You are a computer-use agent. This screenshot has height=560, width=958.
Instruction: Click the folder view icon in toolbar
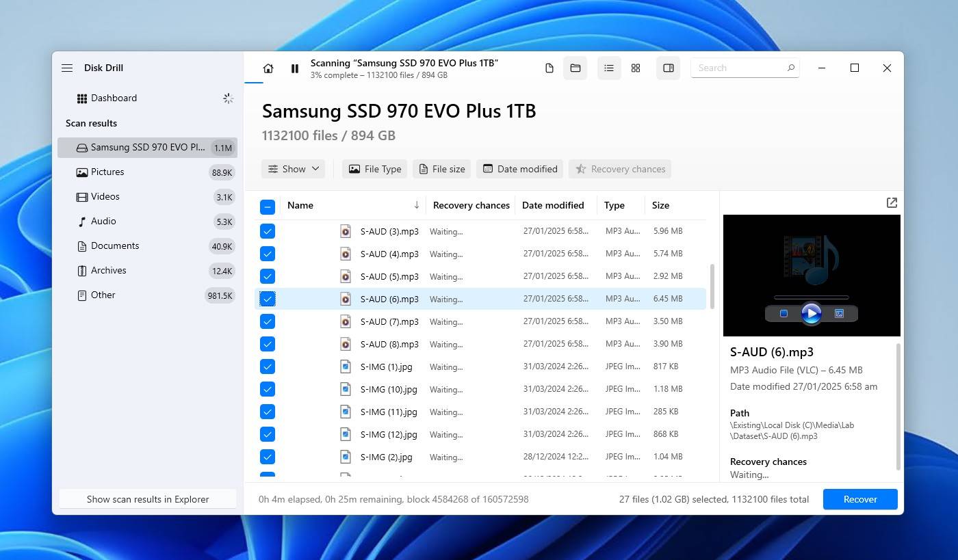coord(575,68)
